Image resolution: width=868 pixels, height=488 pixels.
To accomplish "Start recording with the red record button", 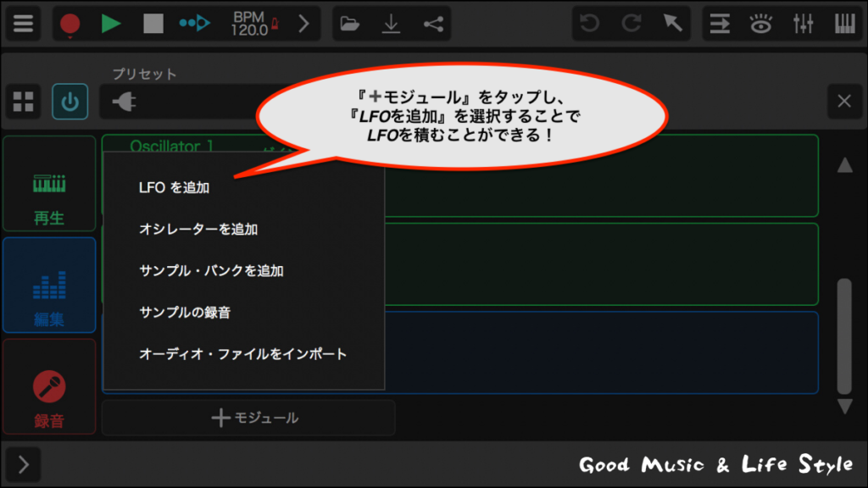I will coord(70,25).
